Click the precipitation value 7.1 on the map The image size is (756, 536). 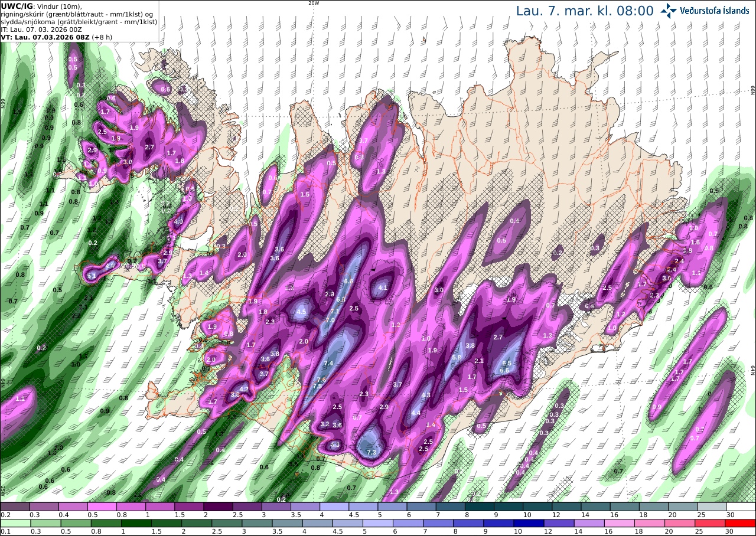click(x=334, y=312)
